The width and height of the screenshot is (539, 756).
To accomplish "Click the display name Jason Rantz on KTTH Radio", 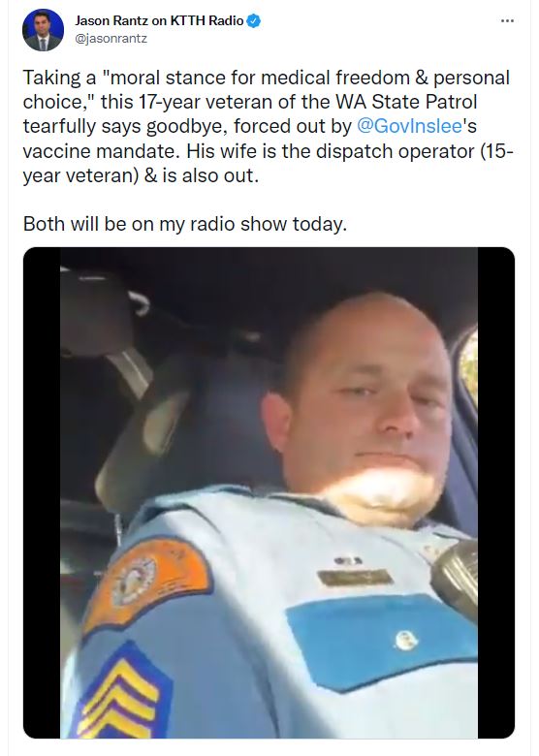I will click(159, 20).
